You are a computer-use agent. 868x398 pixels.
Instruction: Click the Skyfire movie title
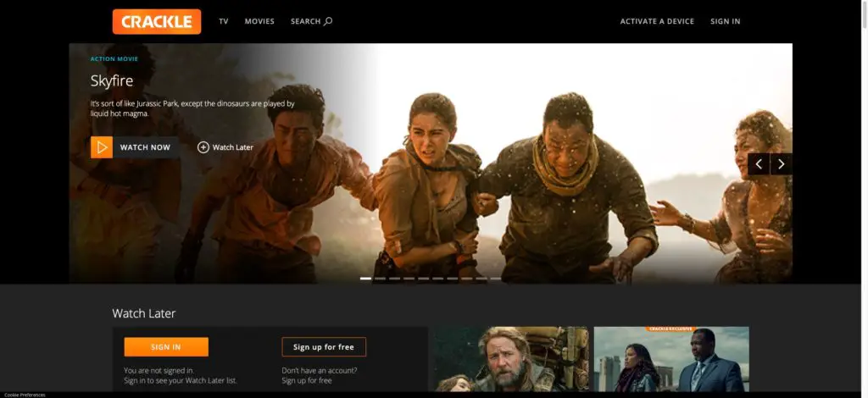tap(112, 81)
